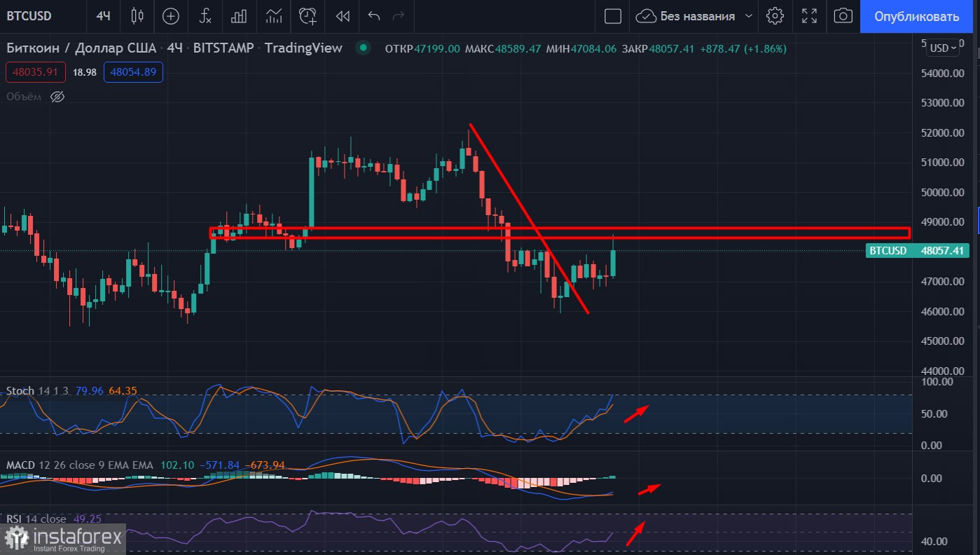Open the USD currency dropdown
The image size is (980, 555).
tap(943, 48)
